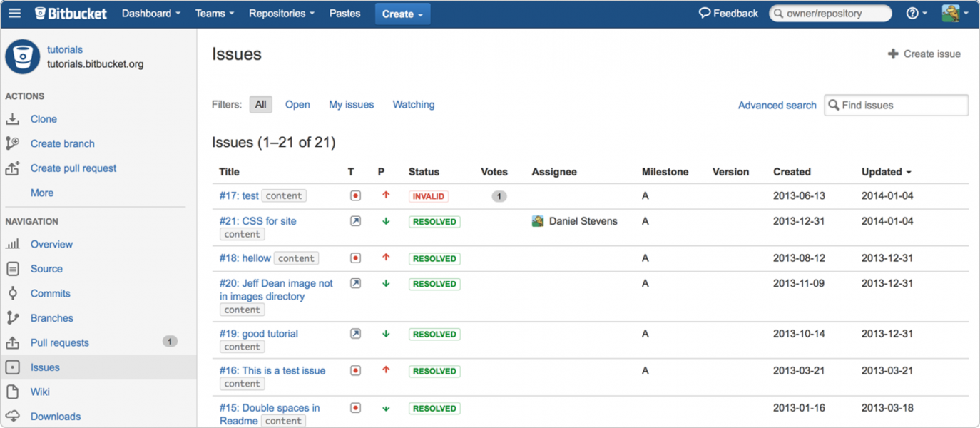Click the hamburger menu icon in header
The height and width of the screenshot is (428, 980).
14,14
